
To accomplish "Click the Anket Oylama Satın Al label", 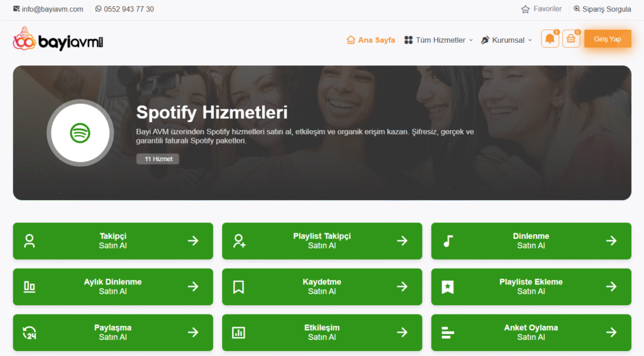I will pos(531,333).
